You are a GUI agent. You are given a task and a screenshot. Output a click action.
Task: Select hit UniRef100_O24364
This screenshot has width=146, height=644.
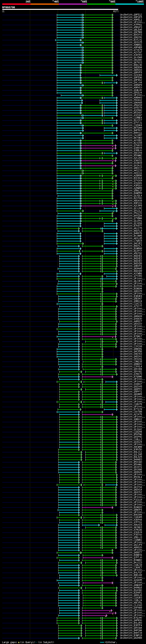(131, 75)
